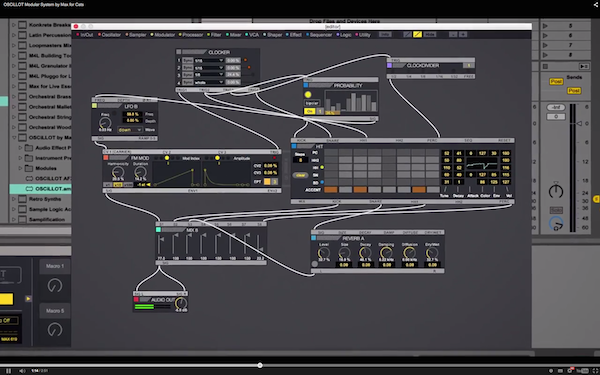This screenshot has width=600, height=375.
Task: Click the minus zoom button in toolbar
Action: (453, 34)
